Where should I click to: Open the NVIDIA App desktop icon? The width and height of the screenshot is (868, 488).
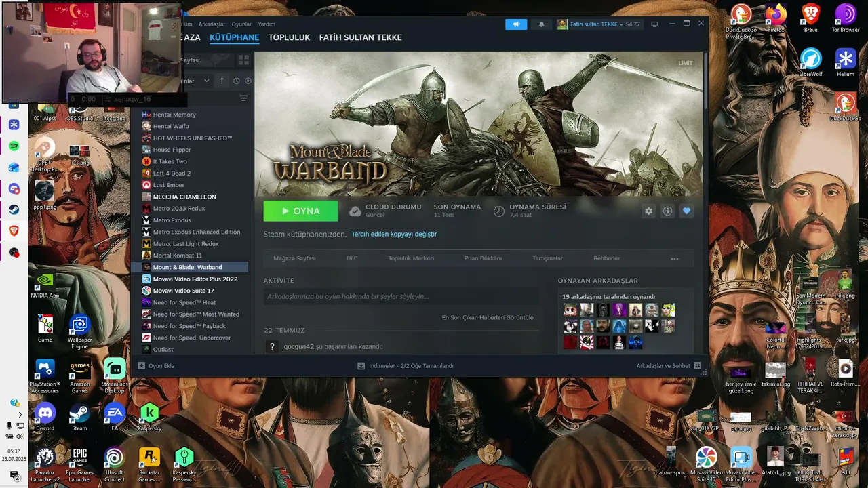pyautogui.click(x=45, y=285)
